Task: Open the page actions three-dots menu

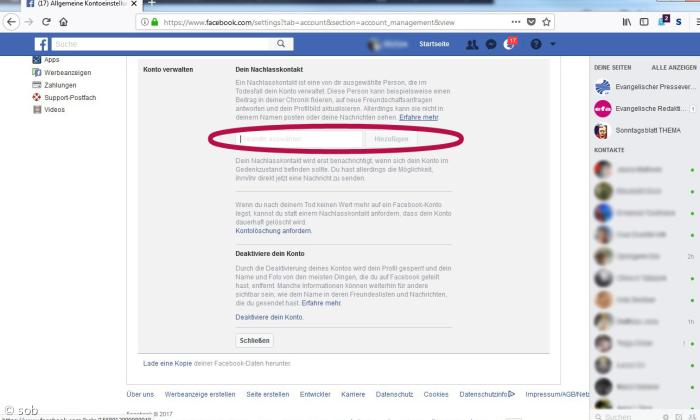Action: click(516, 22)
